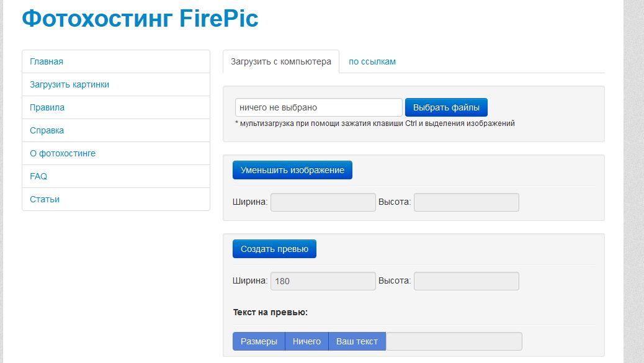This screenshot has width=644, height=363.
Task: Select the Размеры preview text option
Action: click(x=259, y=341)
